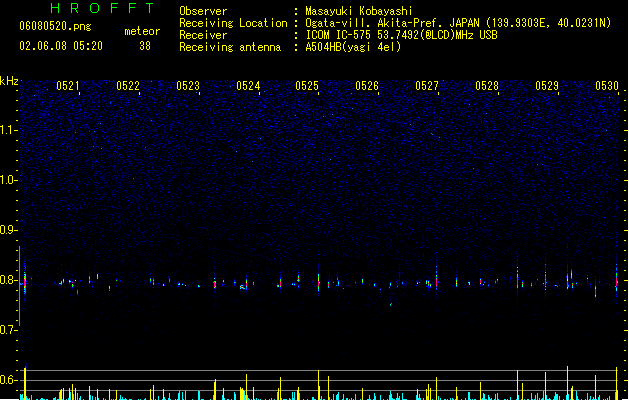Click the Receiving Location label
The width and height of the screenshot is (629, 400).
click(233, 23)
